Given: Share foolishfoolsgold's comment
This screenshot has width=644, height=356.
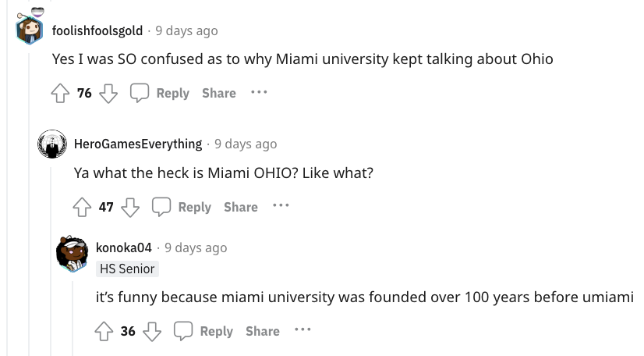Looking at the screenshot, I should tap(218, 93).
